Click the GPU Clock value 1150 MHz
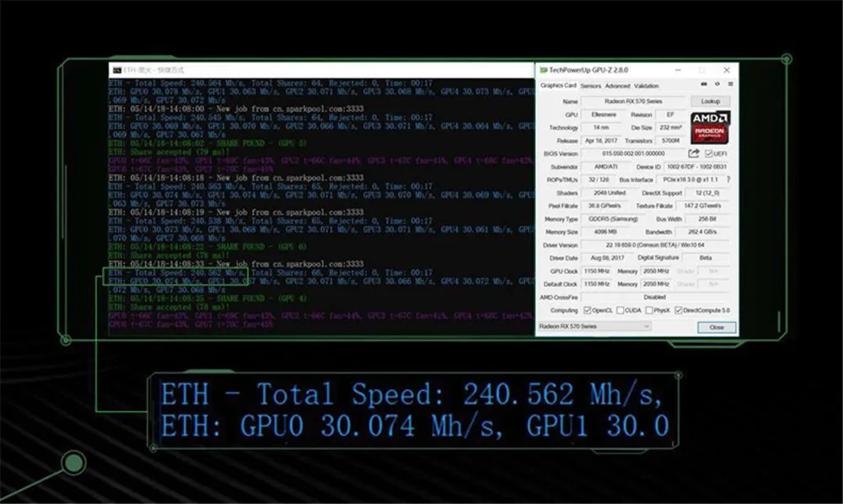Viewport: 843px width, 504px height. point(596,271)
